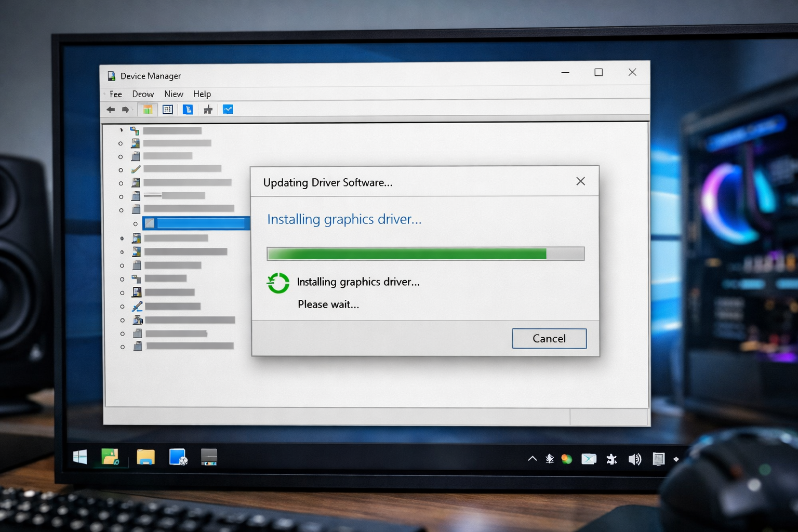Viewport: 798px width, 532px height.
Task: Click the 'Please wait...' text
Action: 328,304
